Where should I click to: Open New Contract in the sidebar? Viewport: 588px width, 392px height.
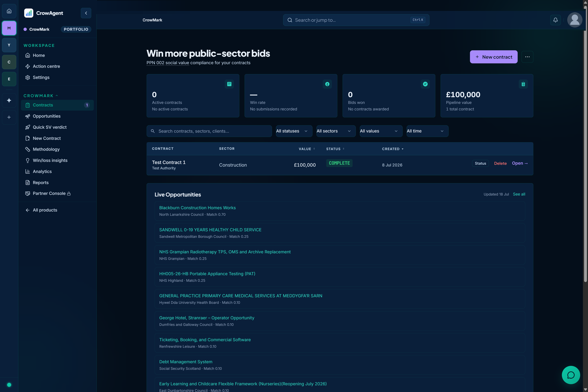tap(57, 138)
